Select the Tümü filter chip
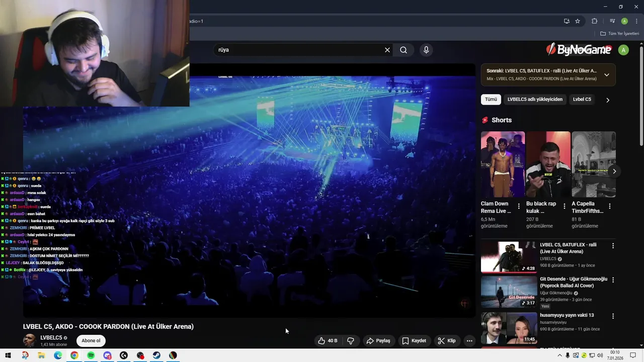 click(491, 100)
